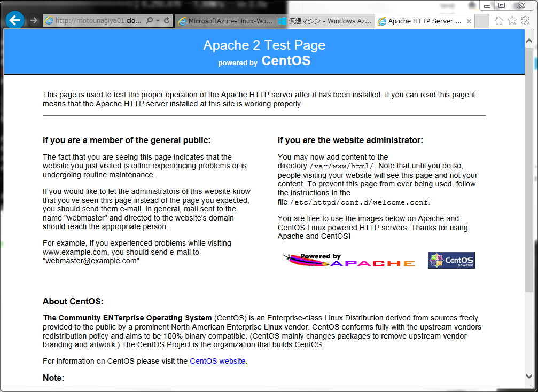The image size is (538, 392).
Task: Restore down the browser window
Action: pos(502,5)
